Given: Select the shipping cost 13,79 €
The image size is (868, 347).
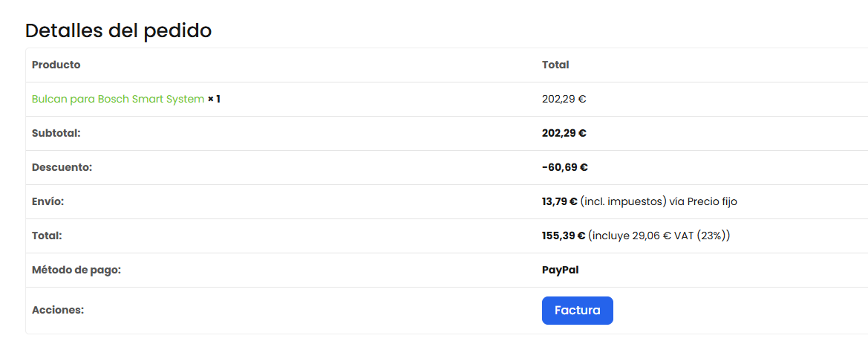Looking at the screenshot, I should click(x=560, y=202).
